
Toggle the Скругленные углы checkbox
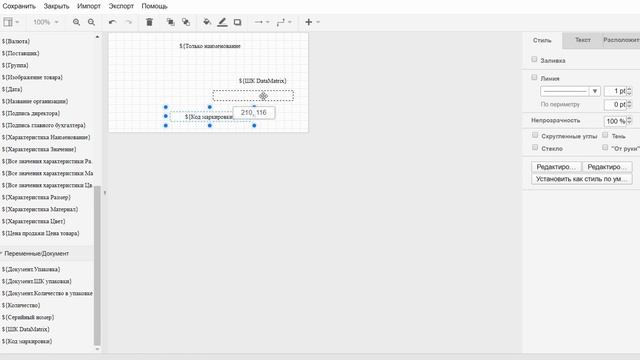(x=535, y=135)
